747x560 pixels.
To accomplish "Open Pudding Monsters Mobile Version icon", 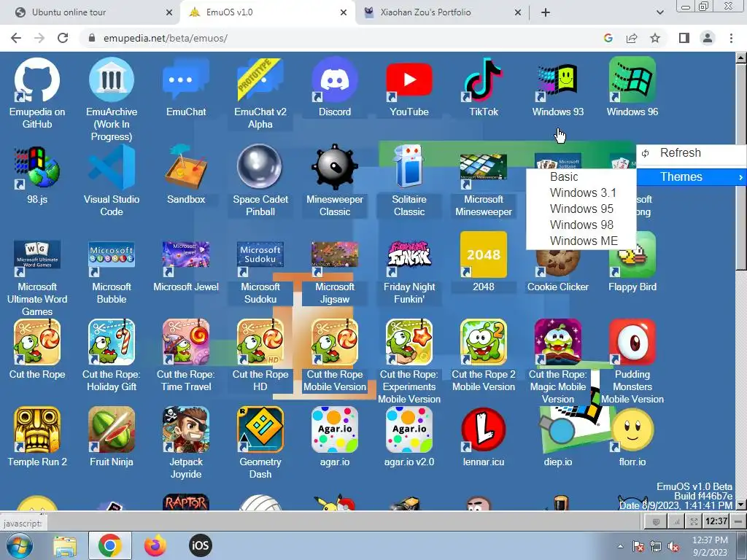I will [632, 343].
